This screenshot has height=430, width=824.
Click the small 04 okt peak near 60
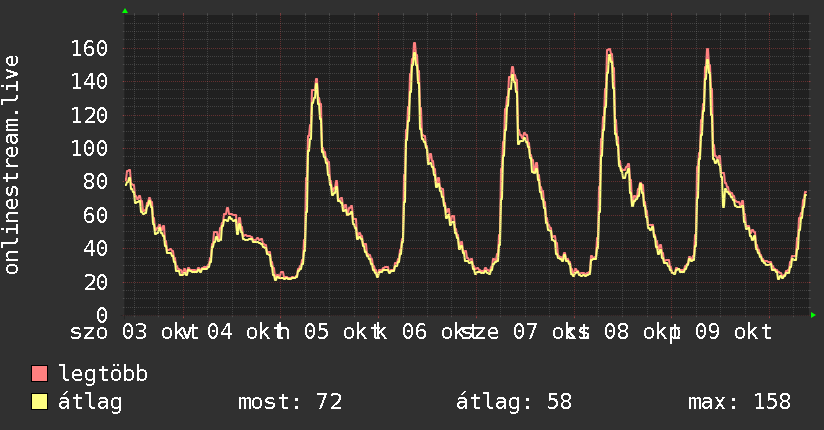tap(228, 212)
